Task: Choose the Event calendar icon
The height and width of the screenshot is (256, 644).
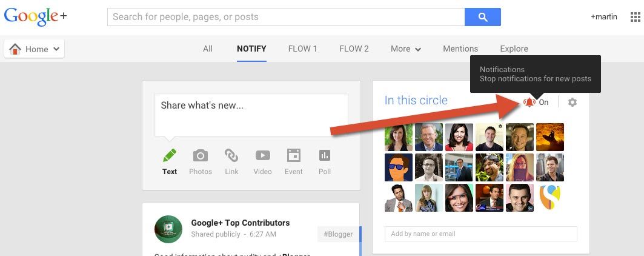Action: click(294, 155)
